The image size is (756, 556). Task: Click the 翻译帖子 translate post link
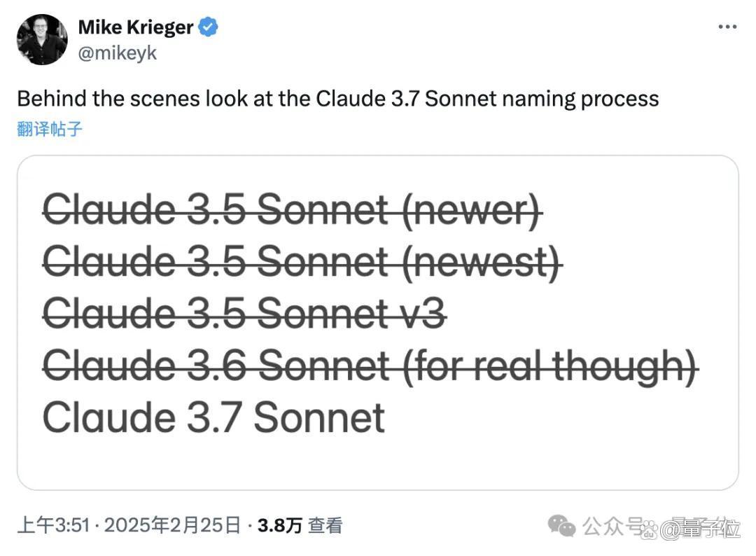click(x=50, y=129)
